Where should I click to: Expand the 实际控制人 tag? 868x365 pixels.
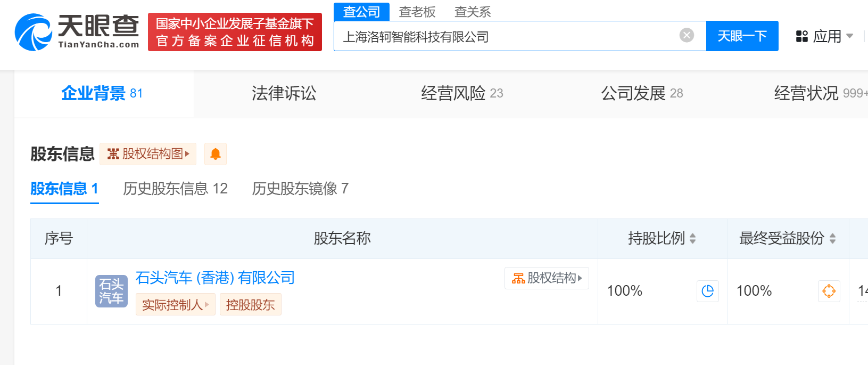point(175,305)
